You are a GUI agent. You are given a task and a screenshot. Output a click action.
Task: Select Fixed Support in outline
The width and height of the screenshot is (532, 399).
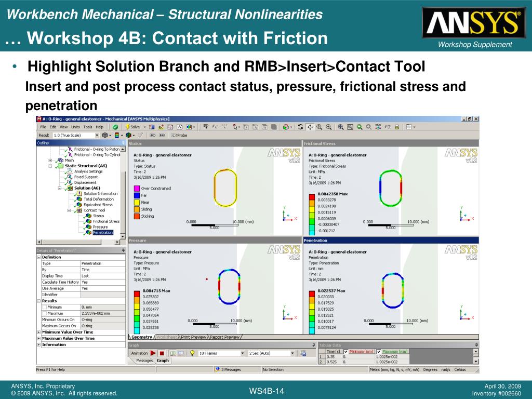pyautogui.click(x=86, y=177)
